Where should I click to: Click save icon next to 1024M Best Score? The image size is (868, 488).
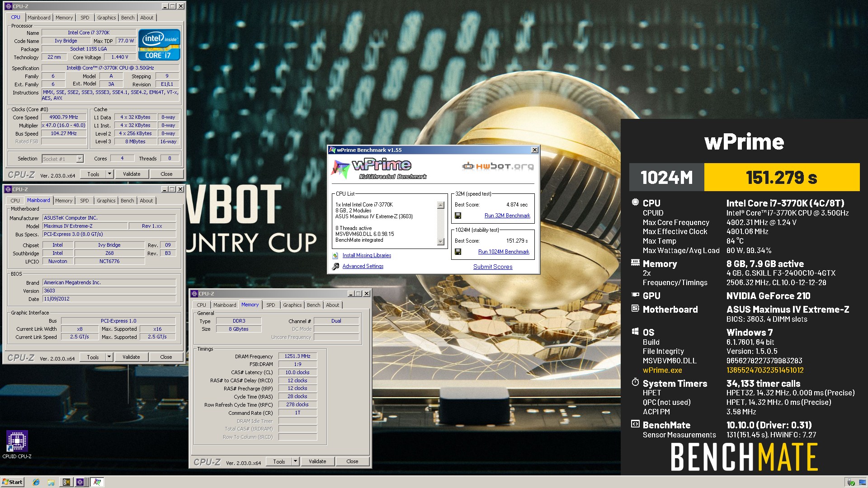(x=458, y=252)
